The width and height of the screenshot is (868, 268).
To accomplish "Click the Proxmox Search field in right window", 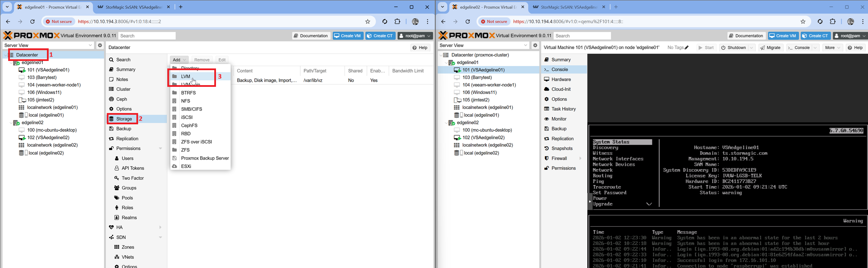I will coord(582,36).
